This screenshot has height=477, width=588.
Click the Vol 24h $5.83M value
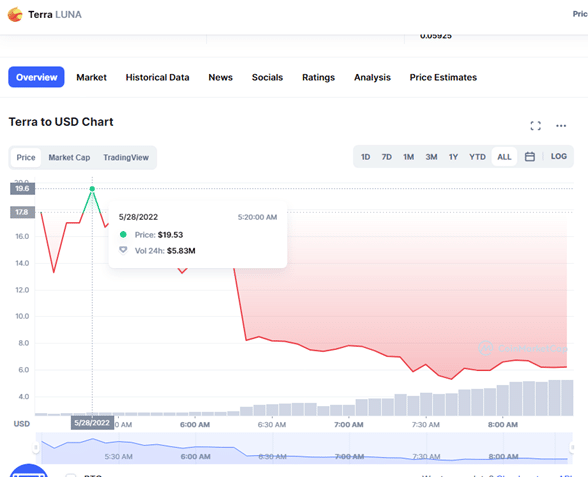[181, 250]
